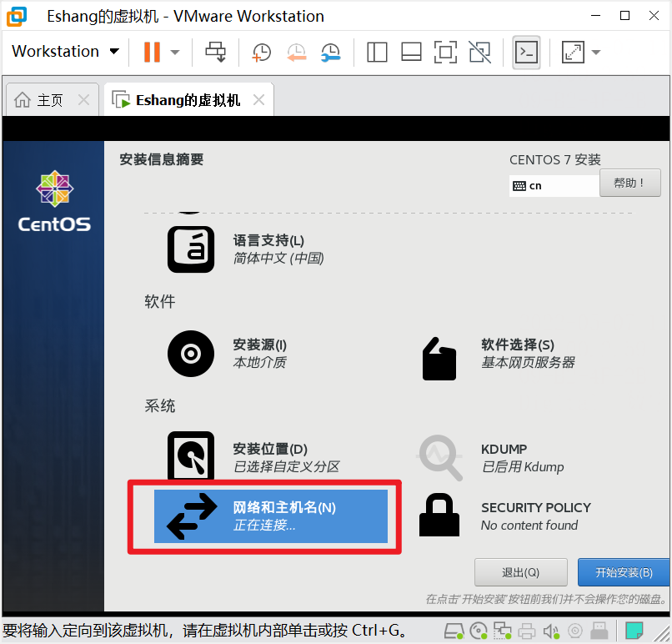The image size is (672, 644).
Task: Click the console view toolbar icon
Action: [x=526, y=52]
